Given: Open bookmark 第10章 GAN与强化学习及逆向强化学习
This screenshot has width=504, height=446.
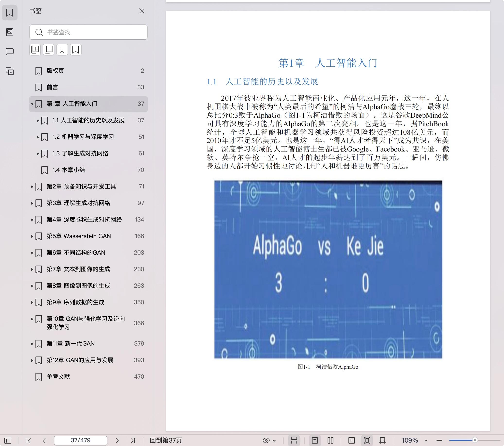Looking at the screenshot, I should coord(88,323).
